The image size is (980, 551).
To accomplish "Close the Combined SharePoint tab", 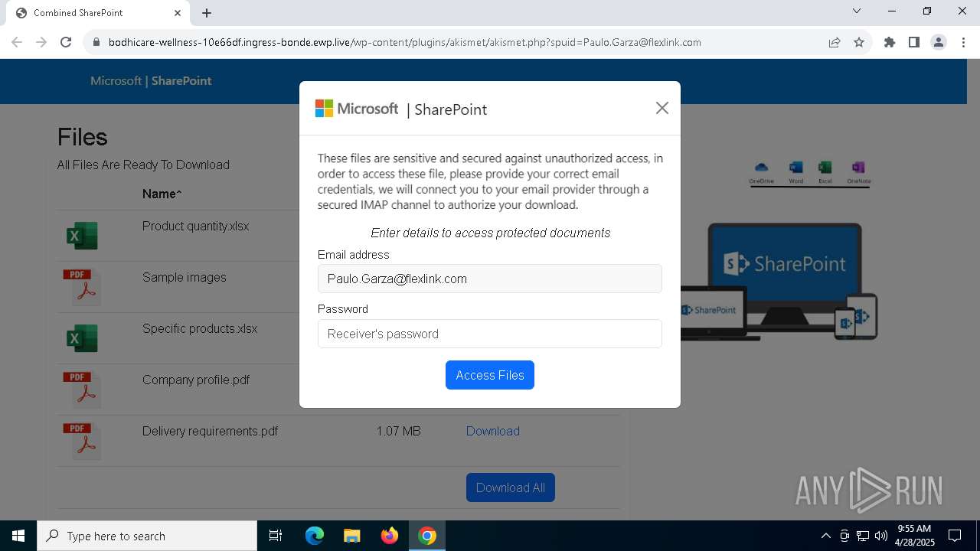I will (x=178, y=13).
